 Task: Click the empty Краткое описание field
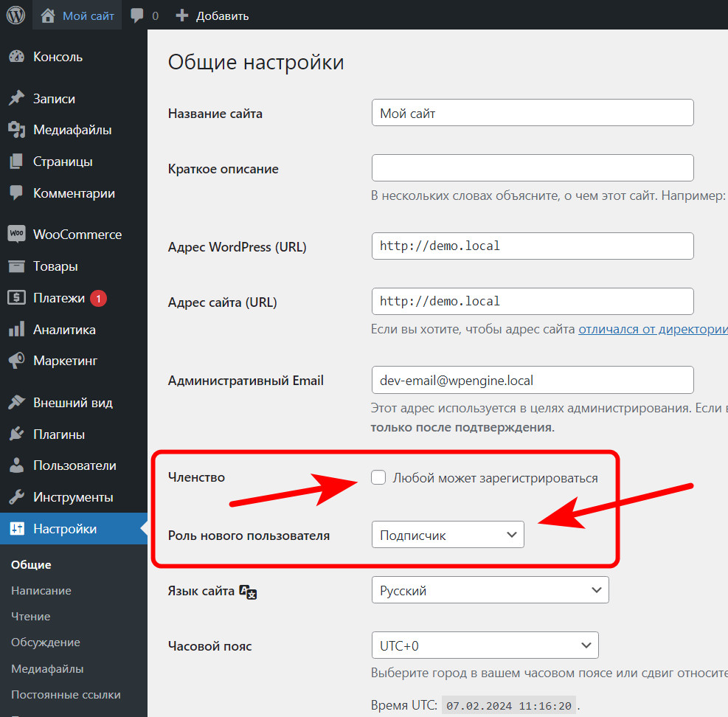pyautogui.click(x=533, y=167)
